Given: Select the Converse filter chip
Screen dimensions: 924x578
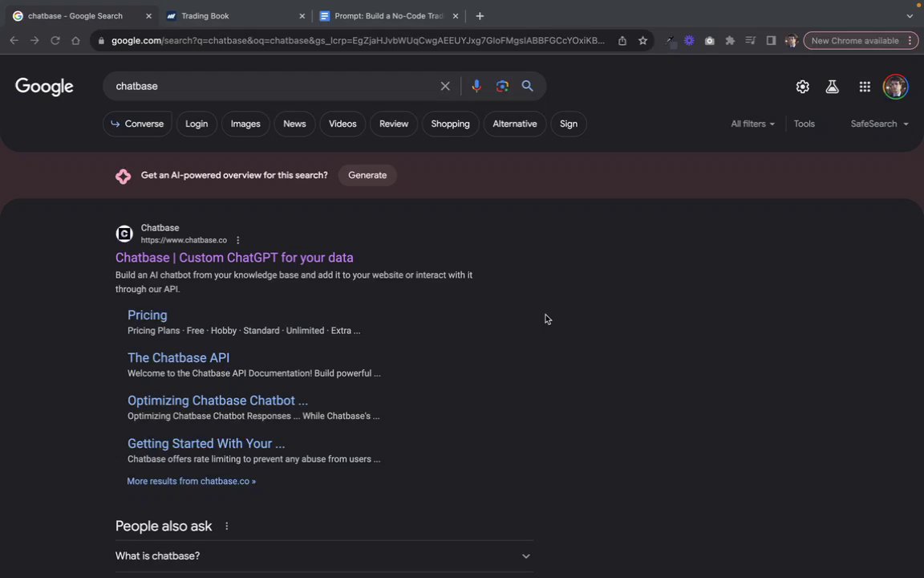Looking at the screenshot, I should tap(137, 124).
